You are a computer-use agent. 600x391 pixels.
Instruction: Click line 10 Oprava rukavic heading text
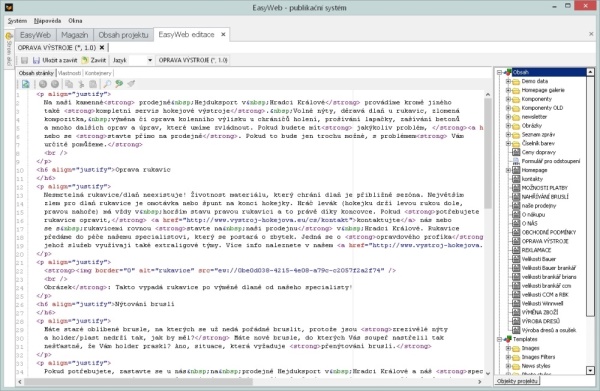143,169
